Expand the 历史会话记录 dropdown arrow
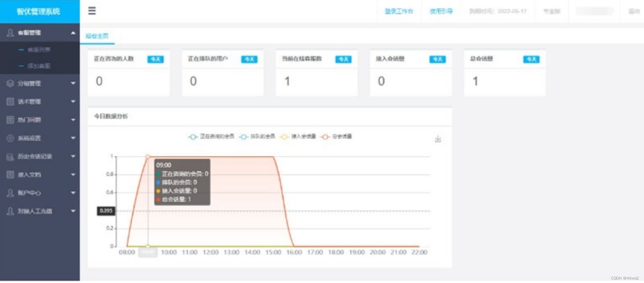 pos(73,156)
